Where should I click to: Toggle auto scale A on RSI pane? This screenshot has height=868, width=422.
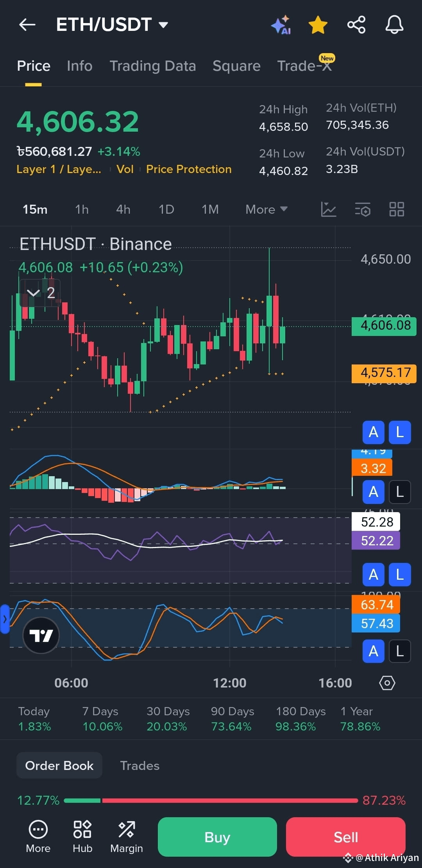pyautogui.click(x=374, y=575)
